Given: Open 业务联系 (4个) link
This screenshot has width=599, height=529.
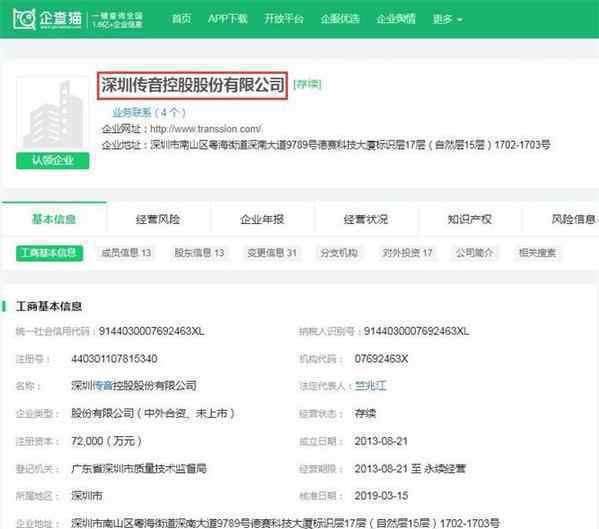Looking at the screenshot, I should pyautogui.click(x=149, y=112).
